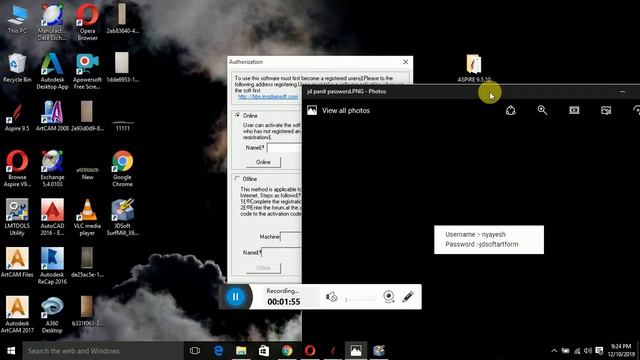Show hidden system tray icons
This screenshot has width=640, height=360.
click(x=554, y=351)
